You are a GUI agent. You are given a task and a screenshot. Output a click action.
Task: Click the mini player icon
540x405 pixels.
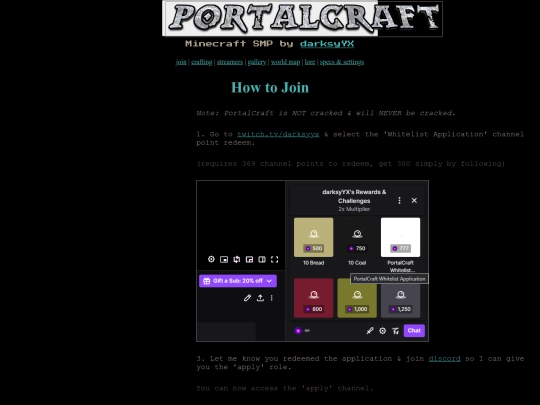point(249,259)
